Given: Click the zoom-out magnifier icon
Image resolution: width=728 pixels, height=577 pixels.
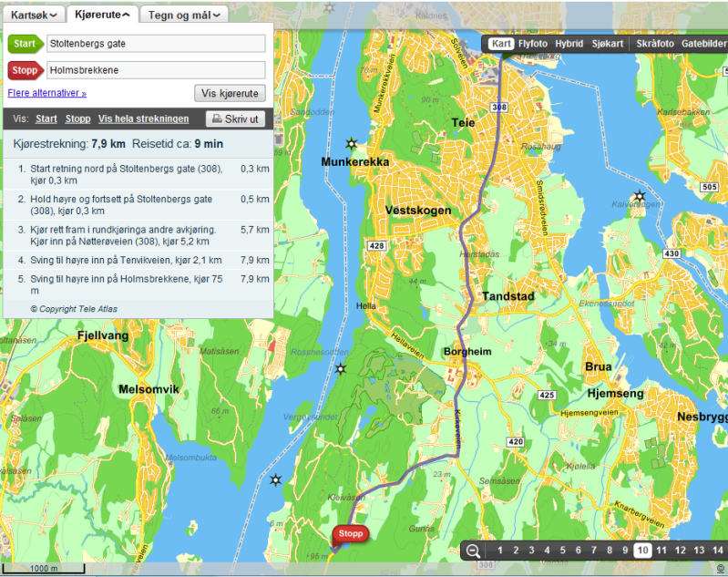Looking at the screenshot, I should pyautogui.click(x=473, y=550).
